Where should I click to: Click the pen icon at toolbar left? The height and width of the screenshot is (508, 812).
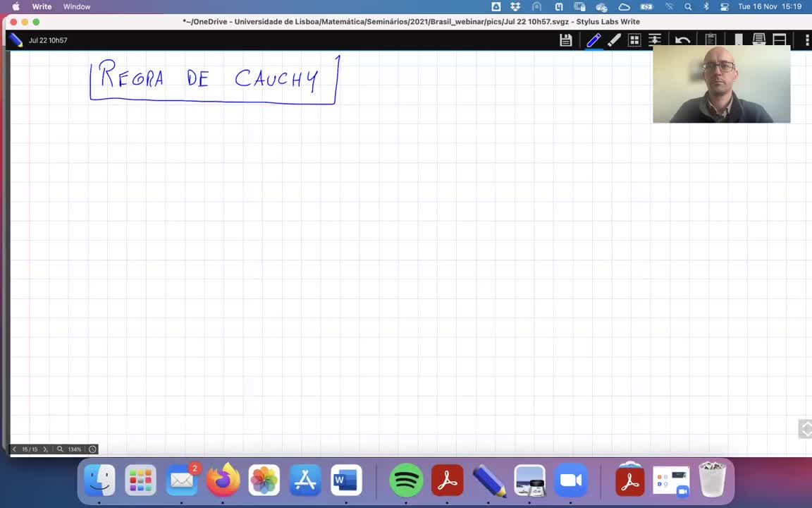(16, 40)
